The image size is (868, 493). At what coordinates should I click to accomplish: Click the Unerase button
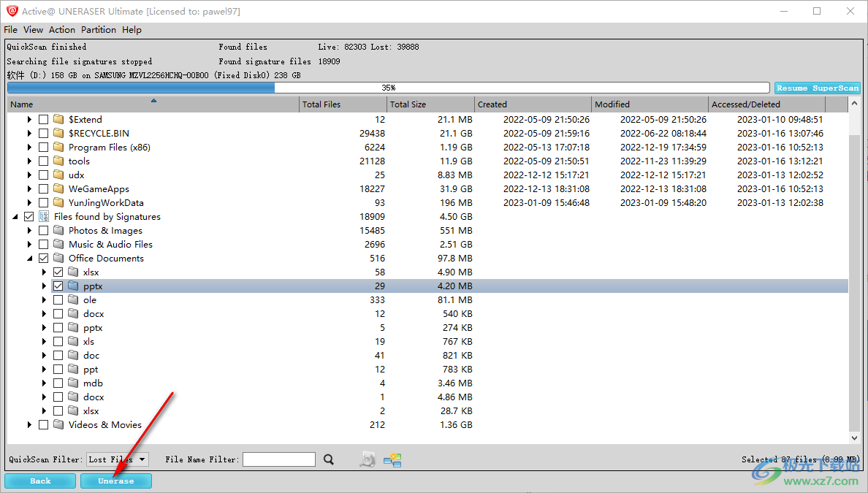[115, 481]
